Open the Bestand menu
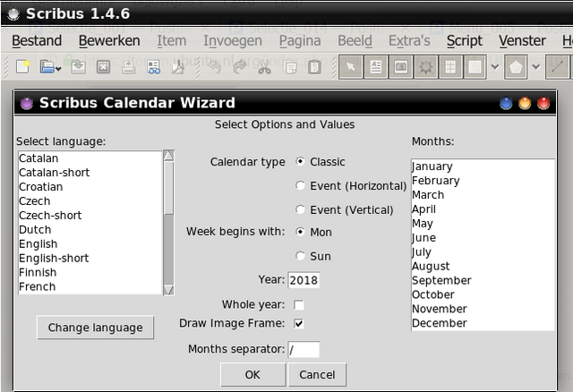This screenshot has width=573, height=392. (x=37, y=41)
